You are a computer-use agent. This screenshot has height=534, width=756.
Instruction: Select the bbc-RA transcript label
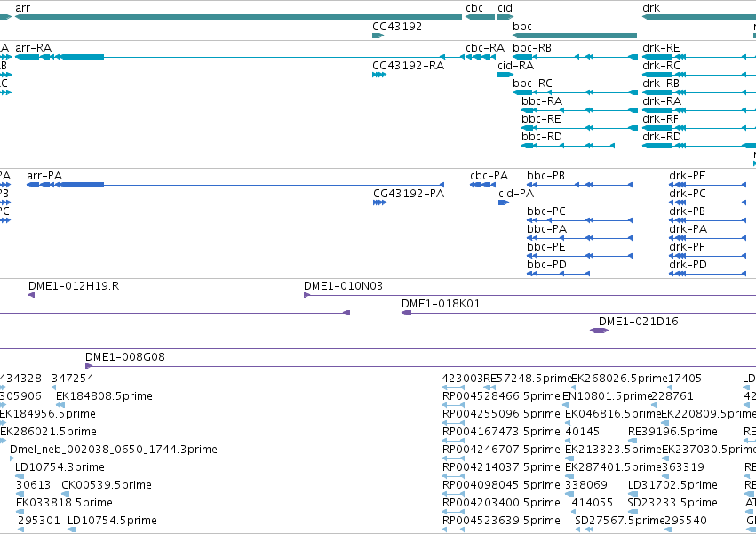[x=542, y=101]
